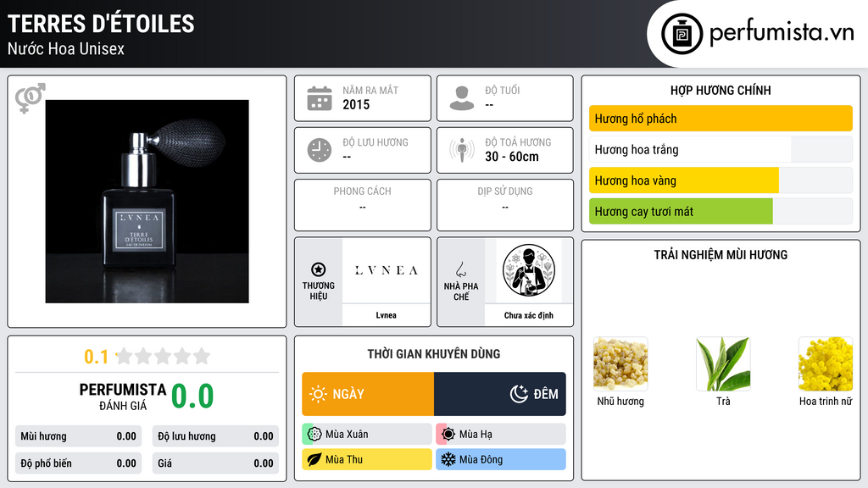Open the Terres d'Étoiles bottle photo

[147, 202]
